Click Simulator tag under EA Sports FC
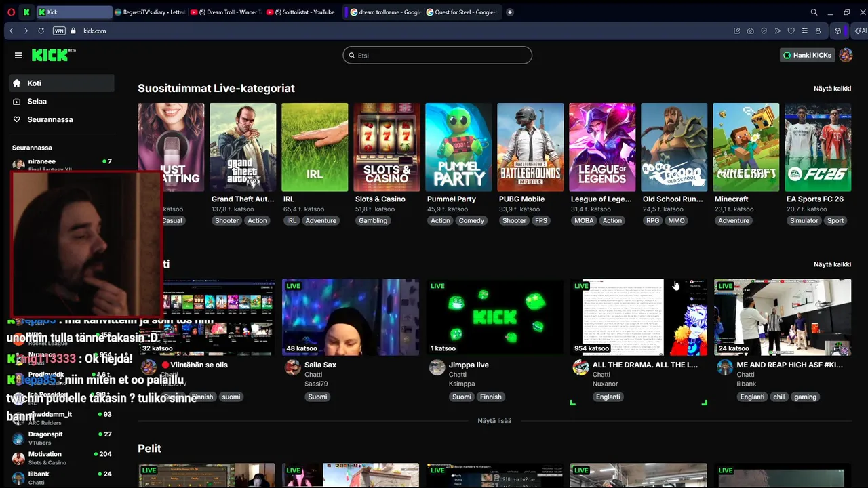The image size is (868, 488). click(804, 221)
